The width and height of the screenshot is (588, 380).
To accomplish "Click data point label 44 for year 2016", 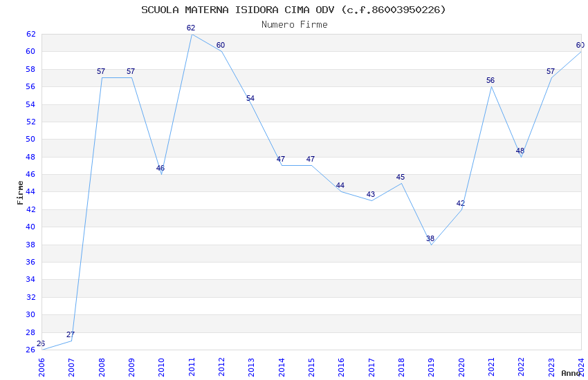I will point(340,185).
